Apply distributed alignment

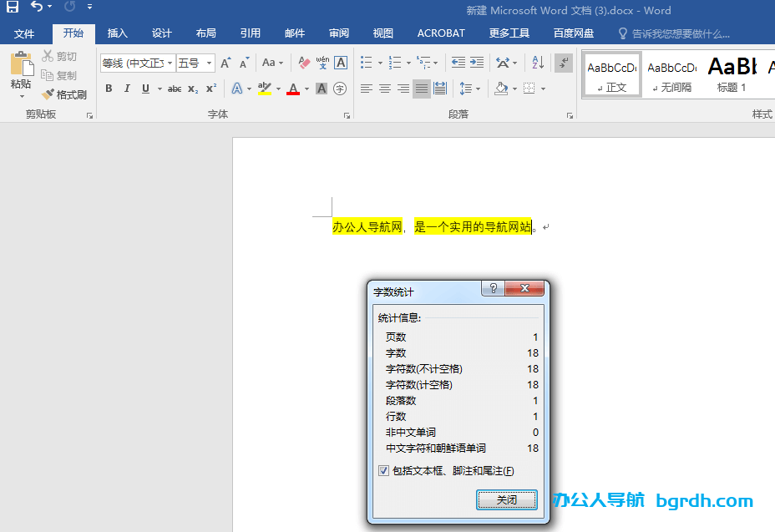pyautogui.click(x=440, y=89)
